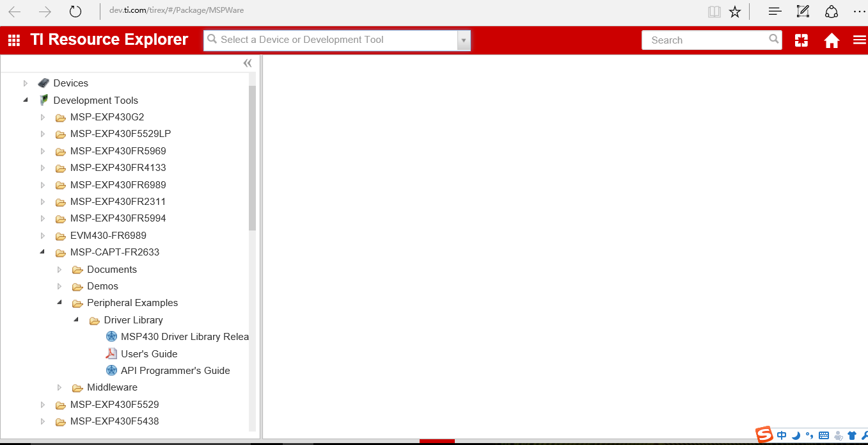Expand the Documents folder arrow
The image size is (868, 445).
(x=59, y=270)
